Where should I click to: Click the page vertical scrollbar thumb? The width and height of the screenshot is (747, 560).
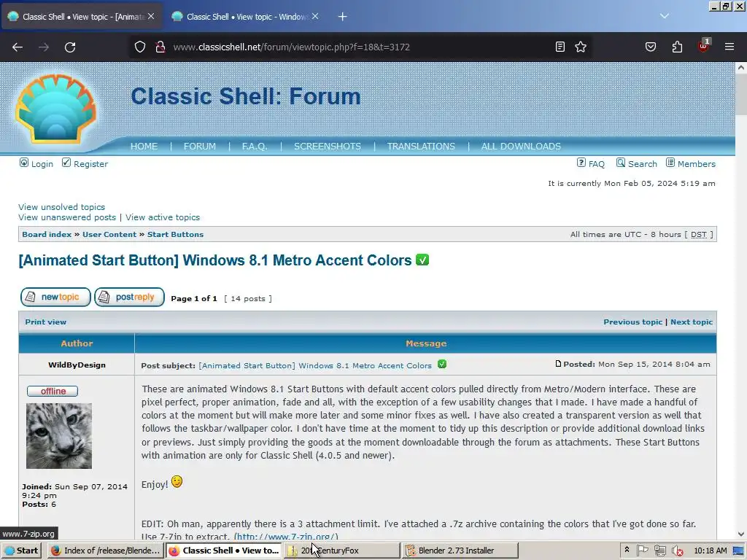[x=741, y=94]
